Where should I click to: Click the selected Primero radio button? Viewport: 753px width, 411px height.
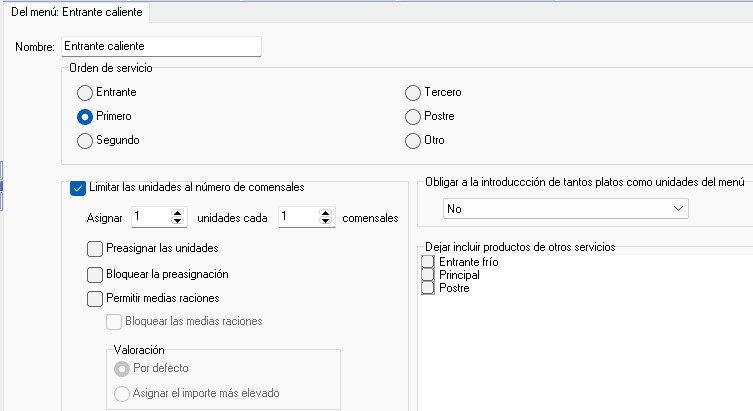(x=85, y=117)
